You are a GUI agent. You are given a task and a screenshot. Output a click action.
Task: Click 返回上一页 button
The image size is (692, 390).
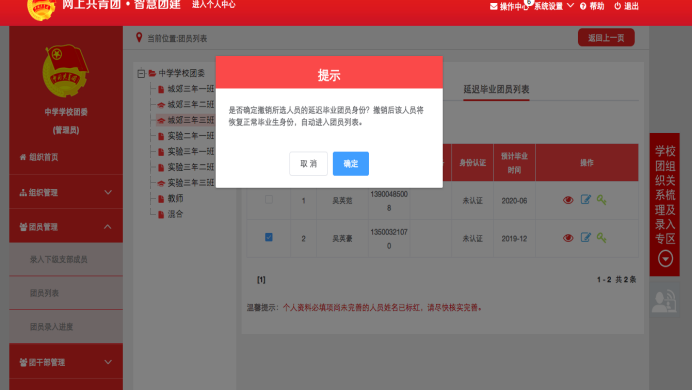[x=606, y=38]
